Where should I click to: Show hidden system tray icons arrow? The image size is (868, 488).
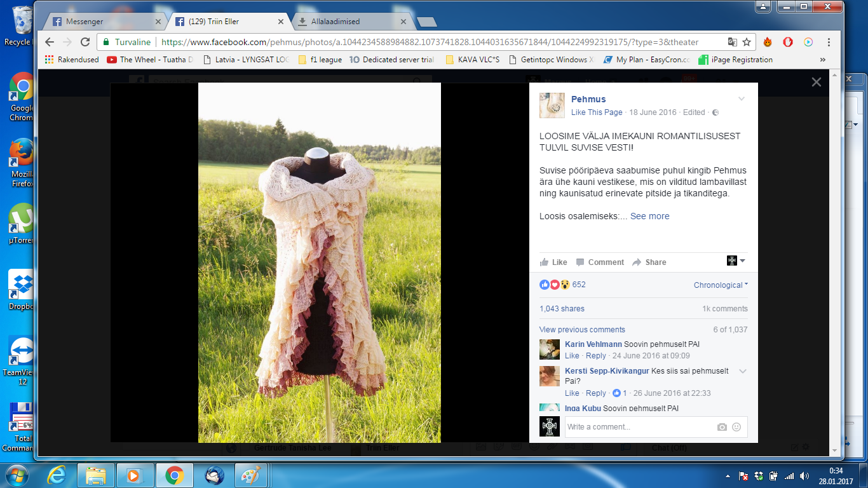coord(728,475)
